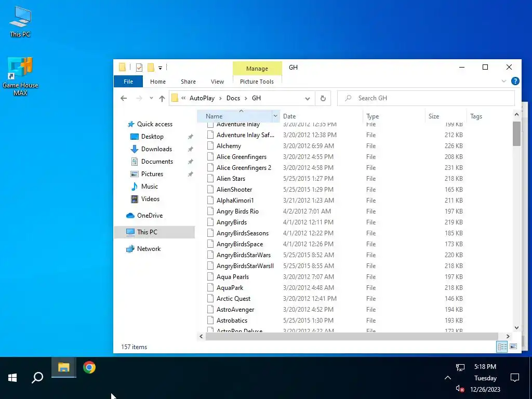Unpin Desktop using its pin icon

(190, 137)
